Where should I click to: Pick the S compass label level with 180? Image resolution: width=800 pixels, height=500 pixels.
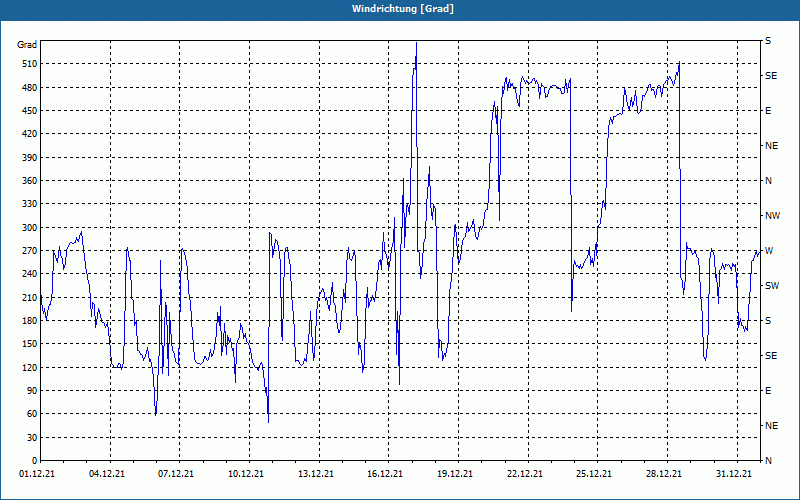pyautogui.click(x=768, y=320)
